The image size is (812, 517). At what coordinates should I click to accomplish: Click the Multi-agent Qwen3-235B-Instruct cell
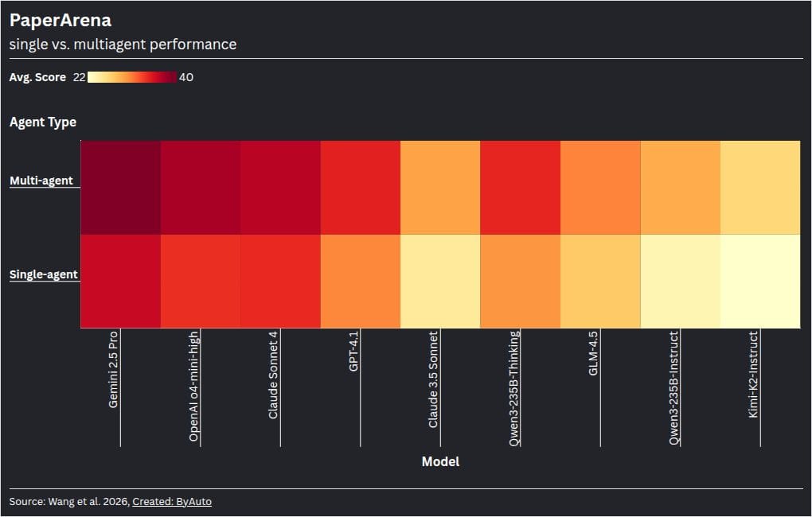coord(681,188)
